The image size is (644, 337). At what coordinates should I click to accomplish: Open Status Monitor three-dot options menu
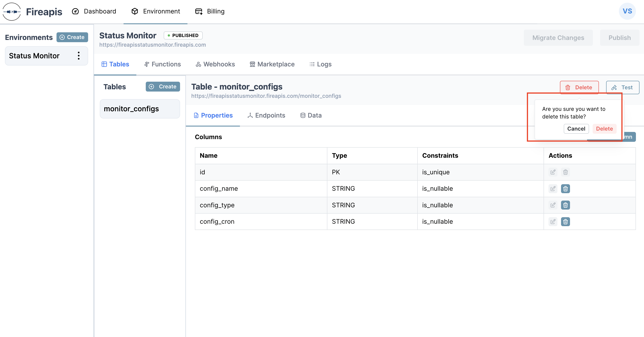point(79,56)
